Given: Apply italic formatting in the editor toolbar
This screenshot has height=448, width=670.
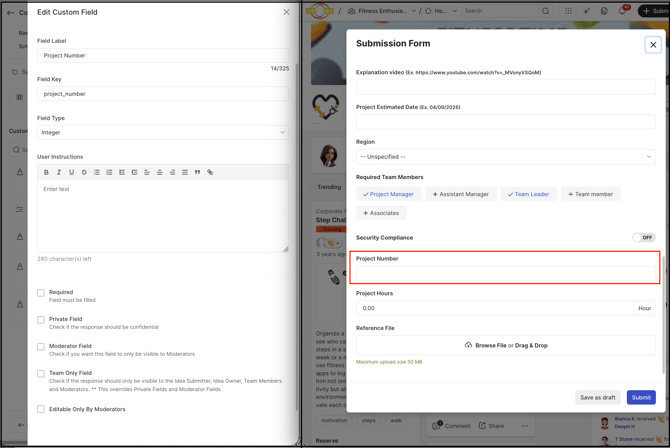Looking at the screenshot, I should pos(59,172).
